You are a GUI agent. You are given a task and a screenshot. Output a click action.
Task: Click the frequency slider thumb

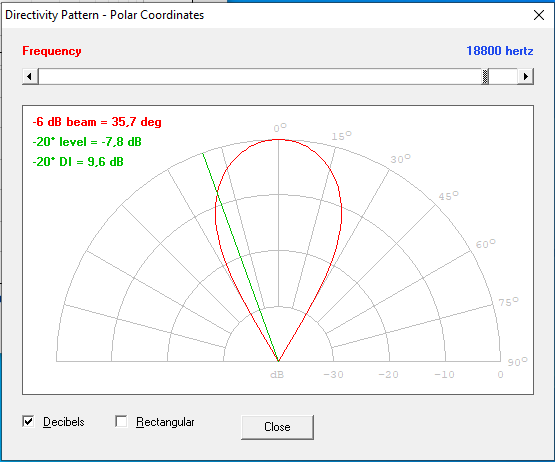coord(485,76)
